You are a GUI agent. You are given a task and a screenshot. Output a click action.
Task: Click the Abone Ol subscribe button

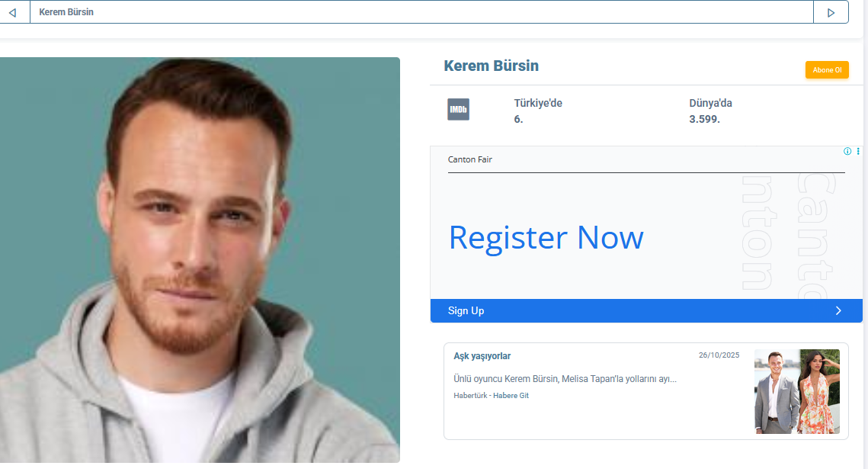pos(827,69)
